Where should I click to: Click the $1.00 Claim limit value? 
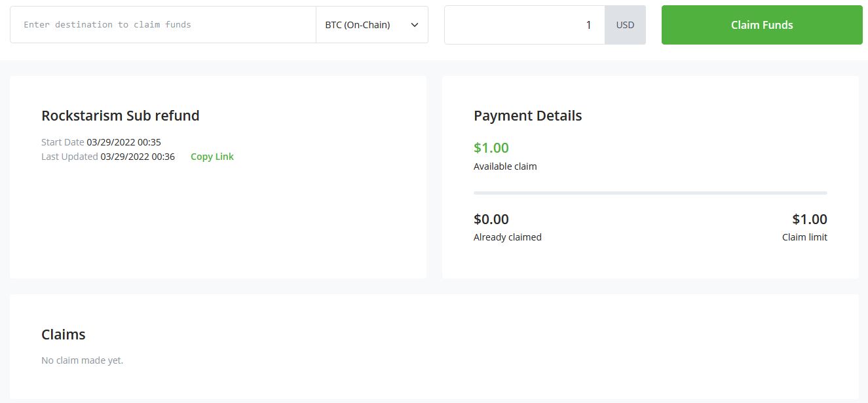pos(810,219)
